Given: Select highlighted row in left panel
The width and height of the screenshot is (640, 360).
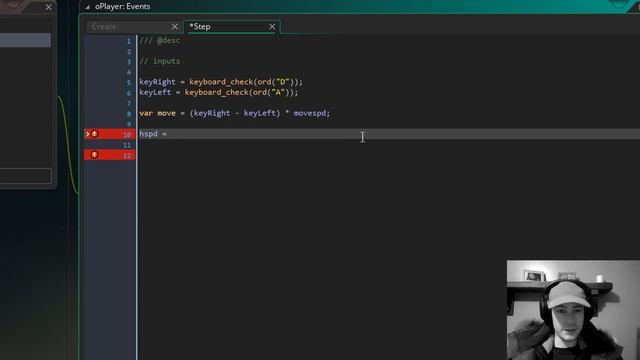Looking at the screenshot, I should (x=25, y=40).
